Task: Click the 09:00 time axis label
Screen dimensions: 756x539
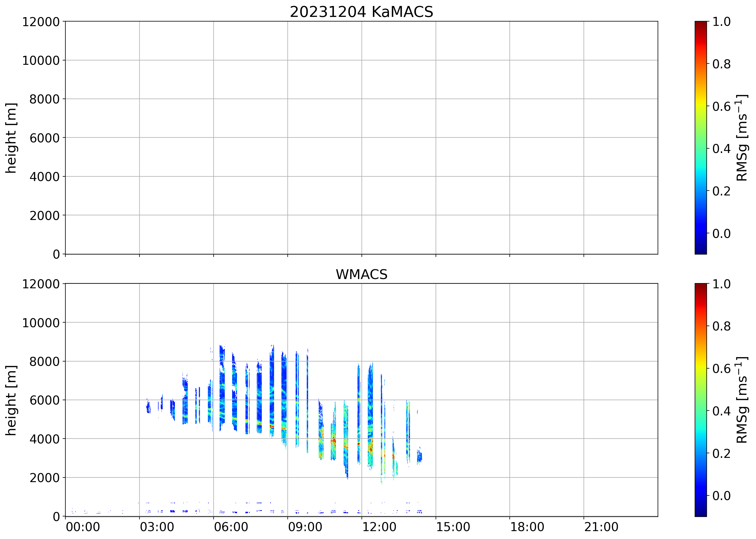Action: coord(305,527)
